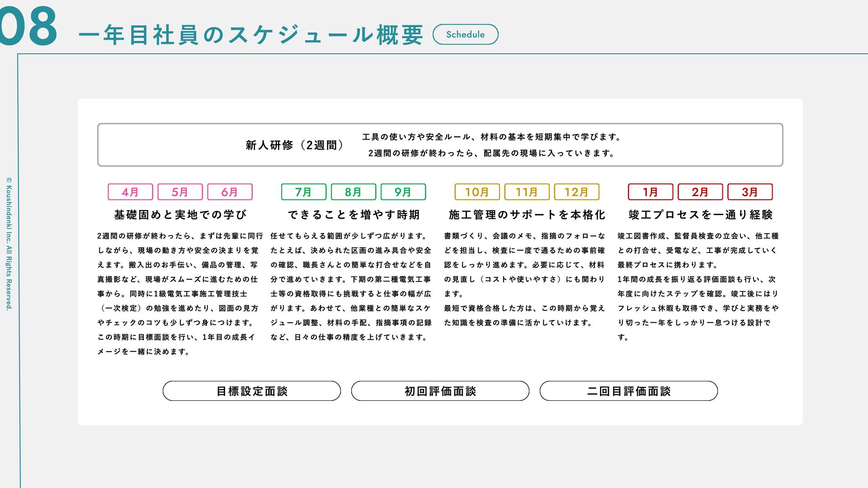Screen dimensions: 868x488
Task: Select the yellow 10月 tag
Action: pos(477,192)
